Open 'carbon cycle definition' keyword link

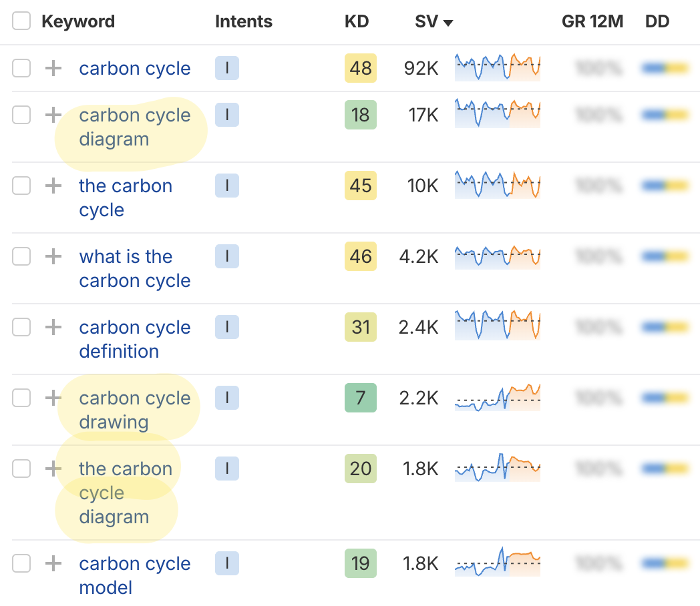(x=135, y=339)
